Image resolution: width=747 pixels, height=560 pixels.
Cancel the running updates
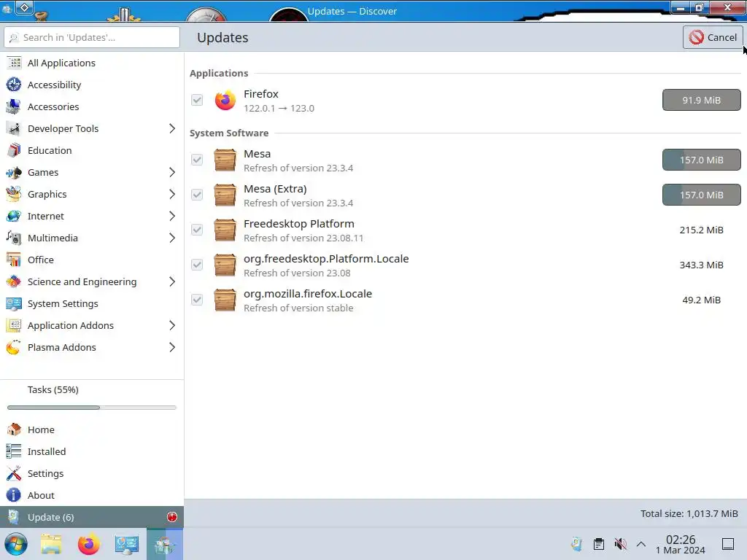(713, 37)
